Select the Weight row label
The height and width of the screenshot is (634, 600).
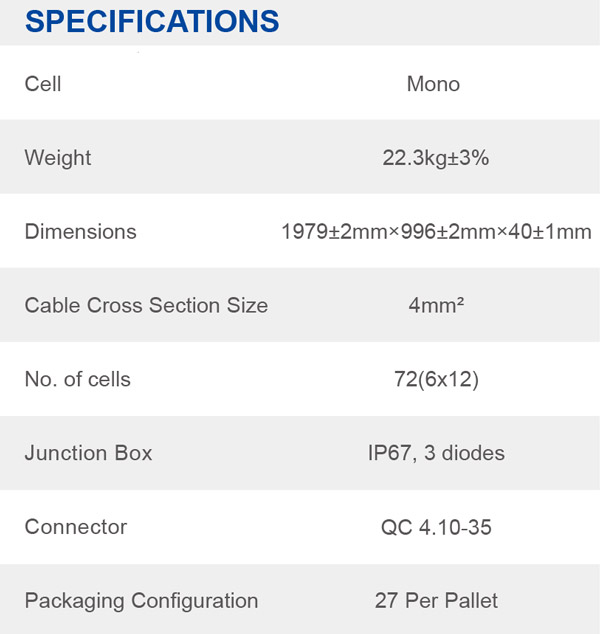(x=58, y=158)
